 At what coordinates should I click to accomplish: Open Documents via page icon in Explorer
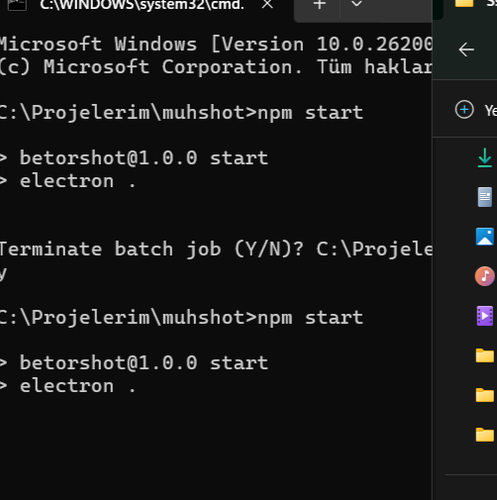[485, 197]
